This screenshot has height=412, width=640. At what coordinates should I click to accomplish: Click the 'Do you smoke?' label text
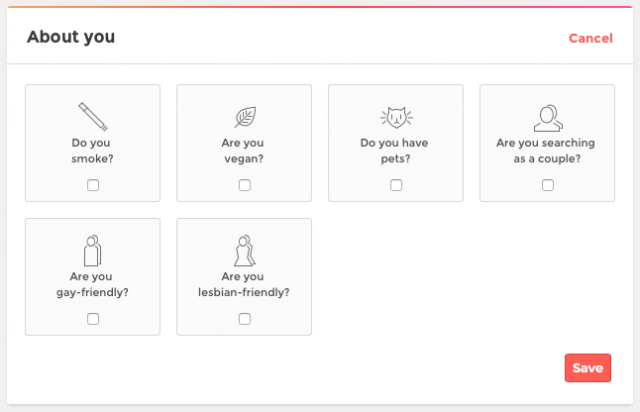[92, 150]
